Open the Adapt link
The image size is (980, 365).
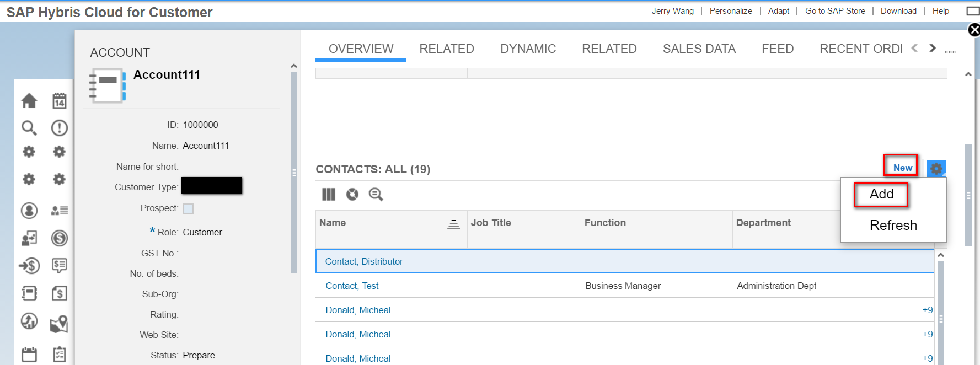(779, 11)
